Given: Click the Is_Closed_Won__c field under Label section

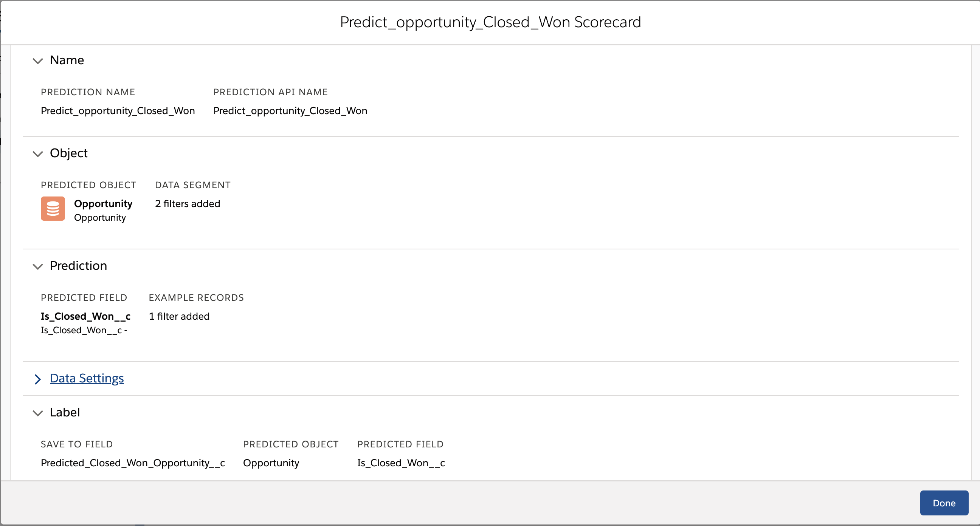Looking at the screenshot, I should coord(401,463).
